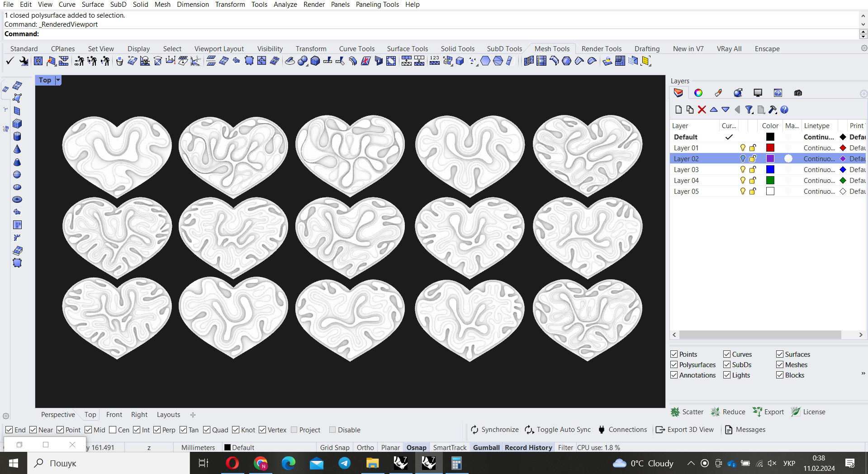Image resolution: width=868 pixels, height=474 pixels.
Task: Select the mesh cylinder tool in left sidebar
Action: pos(17,136)
